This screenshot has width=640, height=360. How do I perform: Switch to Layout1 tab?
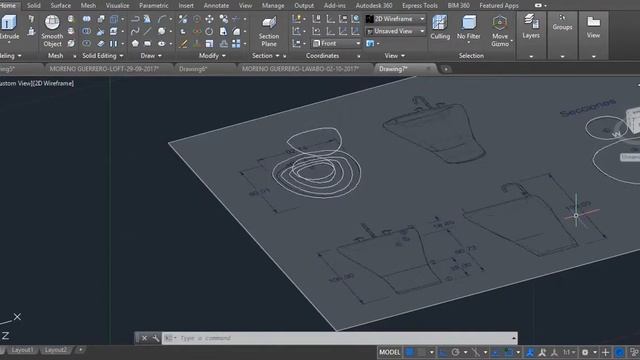[x=22, y=350]
